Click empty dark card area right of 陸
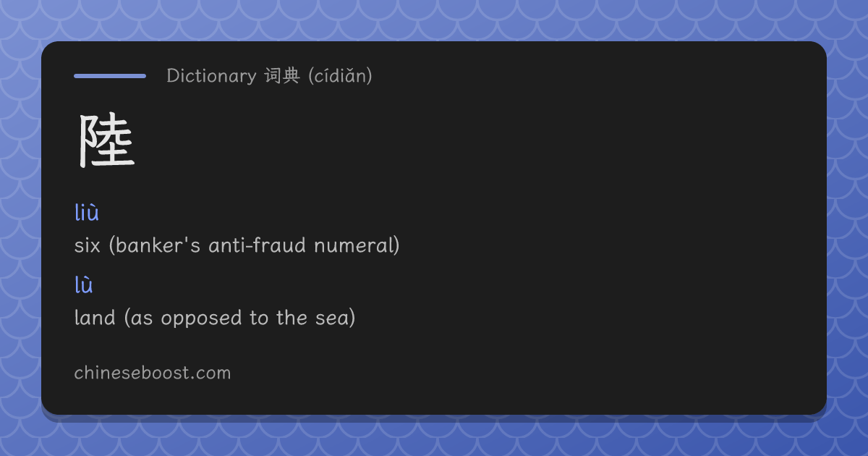Viewport: 868px width, 456px height. (470, 145)
